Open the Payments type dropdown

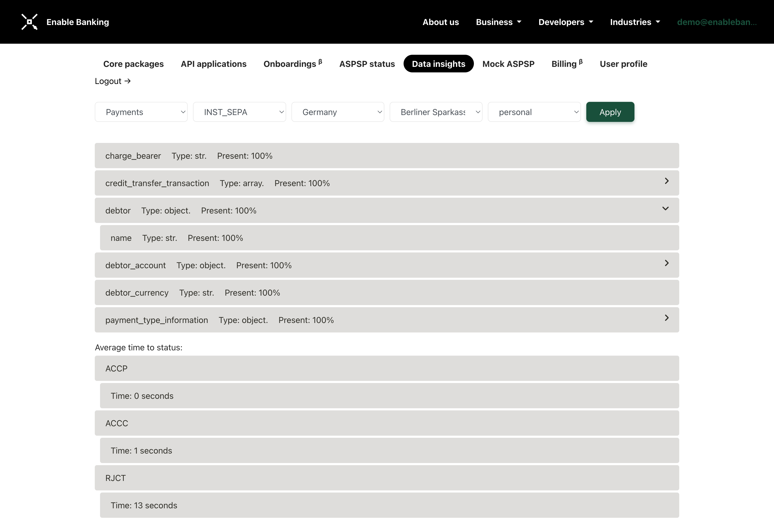(x=141, y=112)
